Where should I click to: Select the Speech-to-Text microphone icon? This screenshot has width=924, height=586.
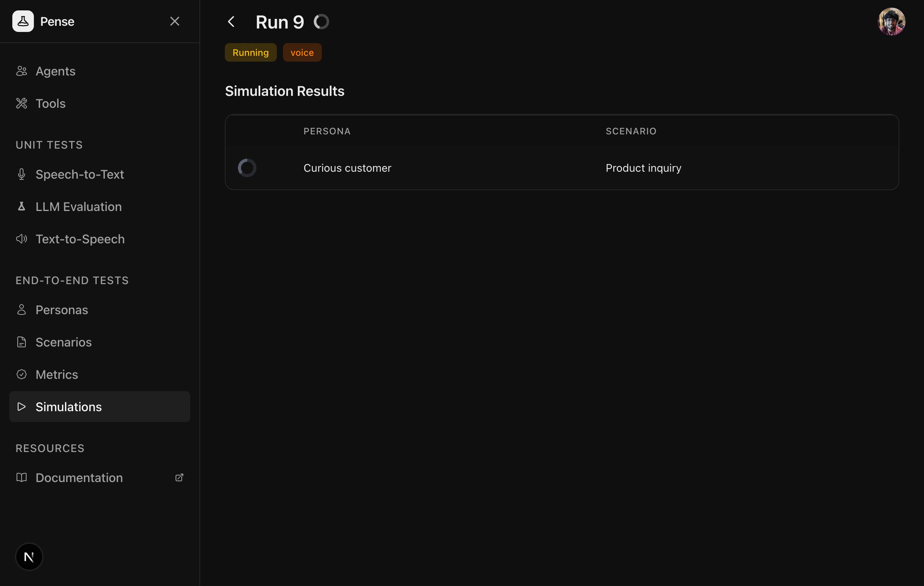[x=21, y=174]
